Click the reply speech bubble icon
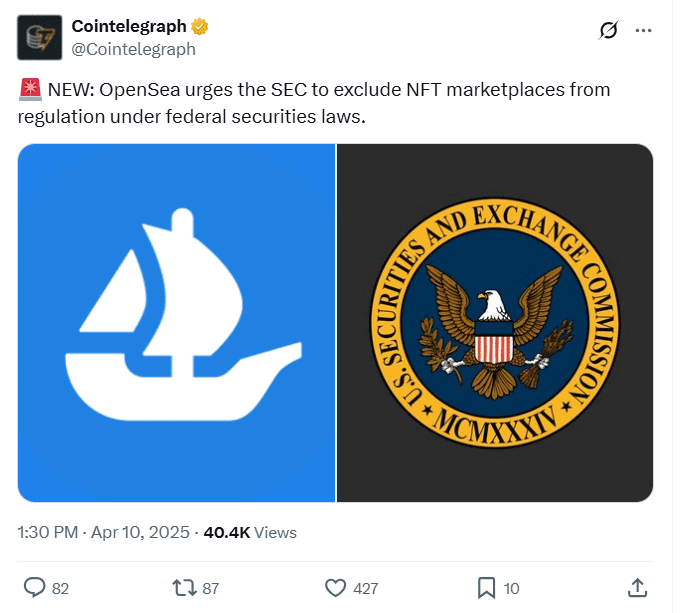 tap(33, 587)
